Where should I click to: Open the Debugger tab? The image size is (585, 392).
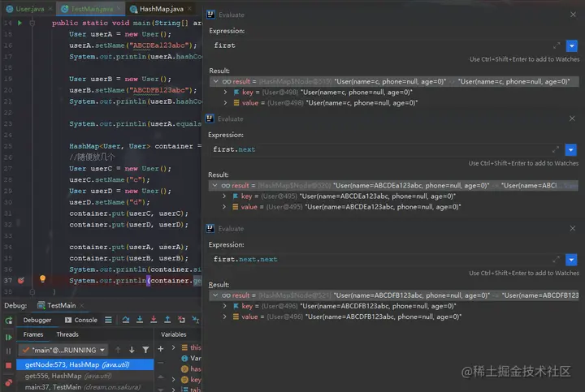tap(37, 320)
